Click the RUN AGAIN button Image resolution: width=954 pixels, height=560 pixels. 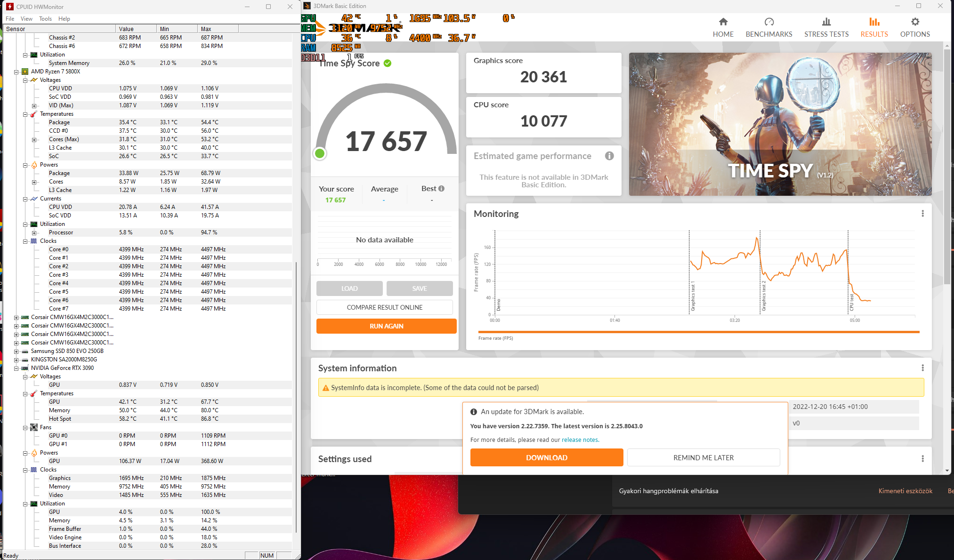pos(387,326)
